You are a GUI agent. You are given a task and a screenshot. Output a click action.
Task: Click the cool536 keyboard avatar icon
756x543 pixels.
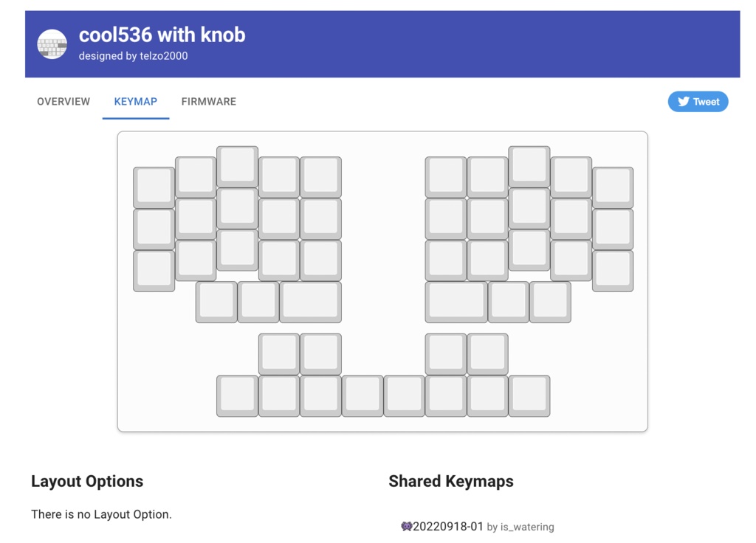click(x=52, y=44)
